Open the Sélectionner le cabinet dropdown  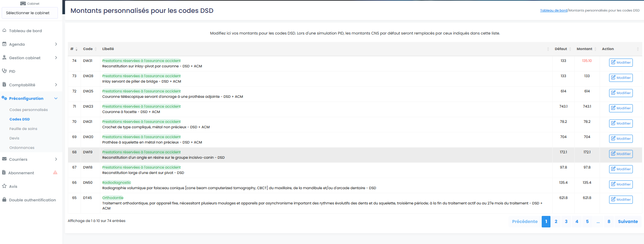pyautogui.click(x=30, y=13)
